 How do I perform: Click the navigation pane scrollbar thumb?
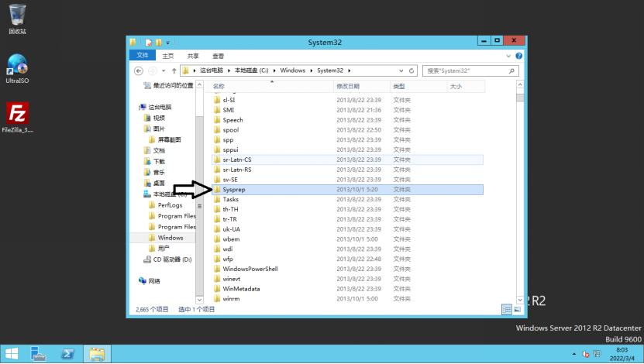(x=200, y=206)
